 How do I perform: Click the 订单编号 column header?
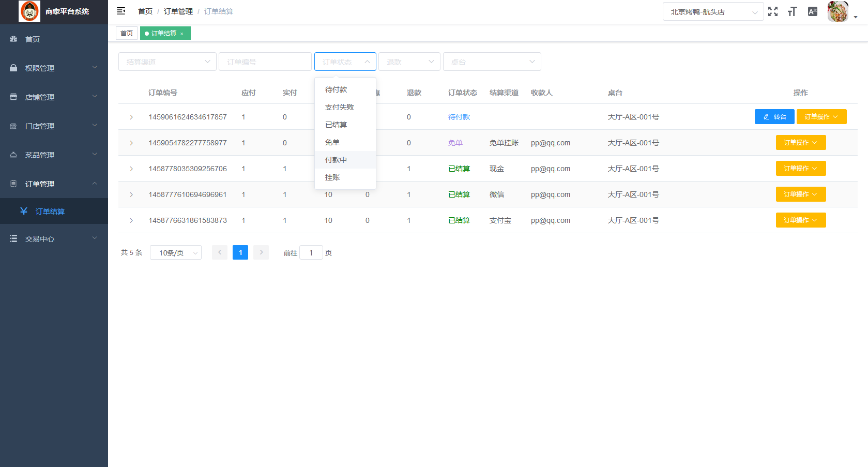coord(163,93)
